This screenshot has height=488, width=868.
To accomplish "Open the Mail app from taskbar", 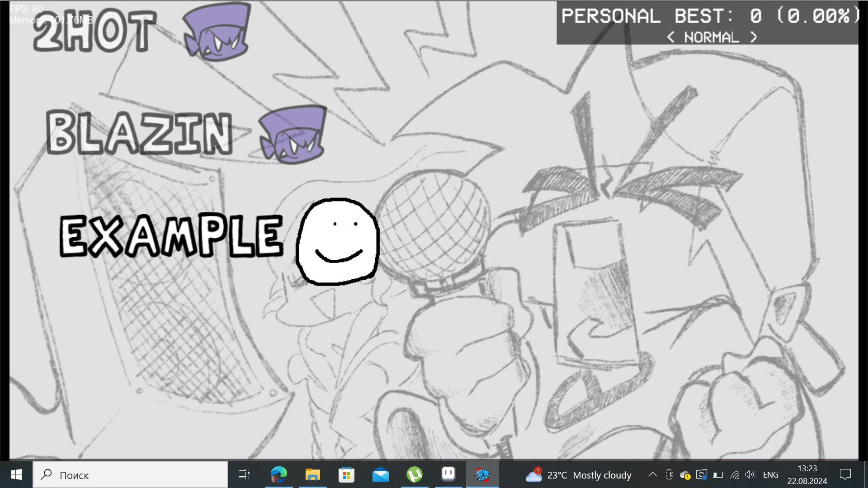I will point(381,474).
